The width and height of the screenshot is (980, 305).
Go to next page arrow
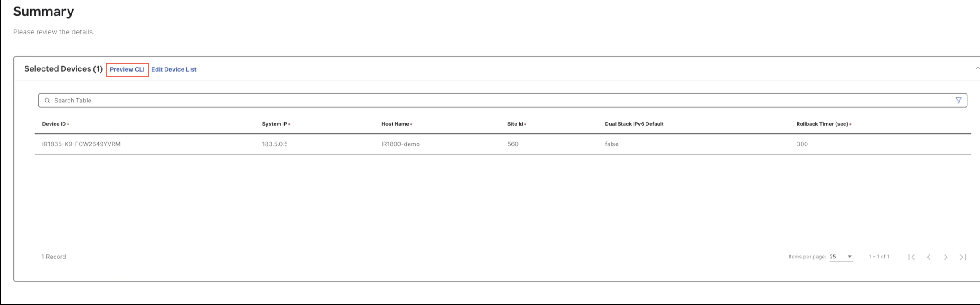[946, 257]
